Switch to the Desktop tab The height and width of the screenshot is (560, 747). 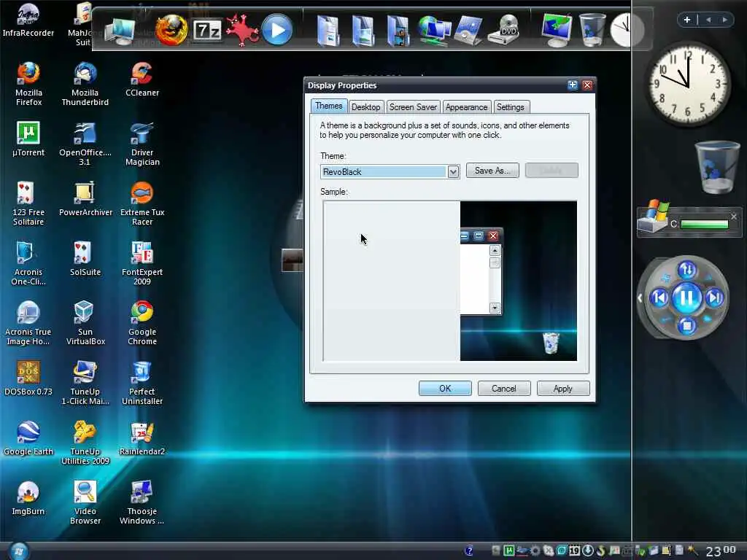[x=366, y=107]
